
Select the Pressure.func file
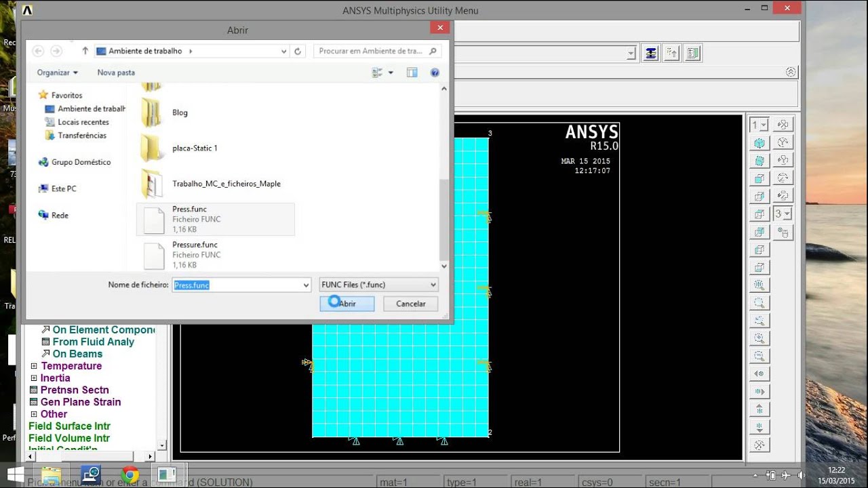(216, 255)
